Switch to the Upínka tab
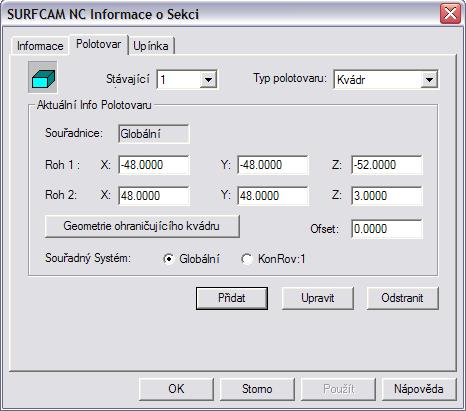 151,46
